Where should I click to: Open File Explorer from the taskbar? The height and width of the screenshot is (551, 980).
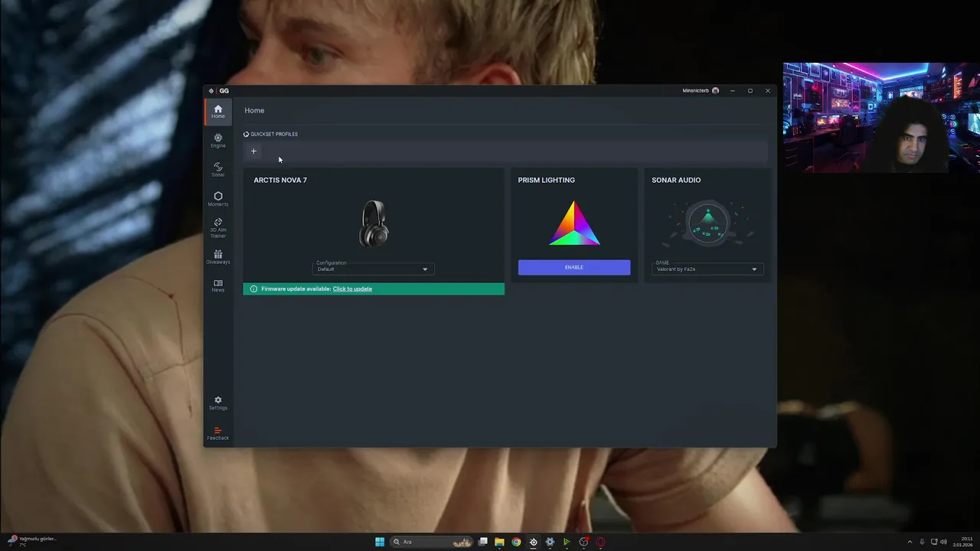pos(499,542)
